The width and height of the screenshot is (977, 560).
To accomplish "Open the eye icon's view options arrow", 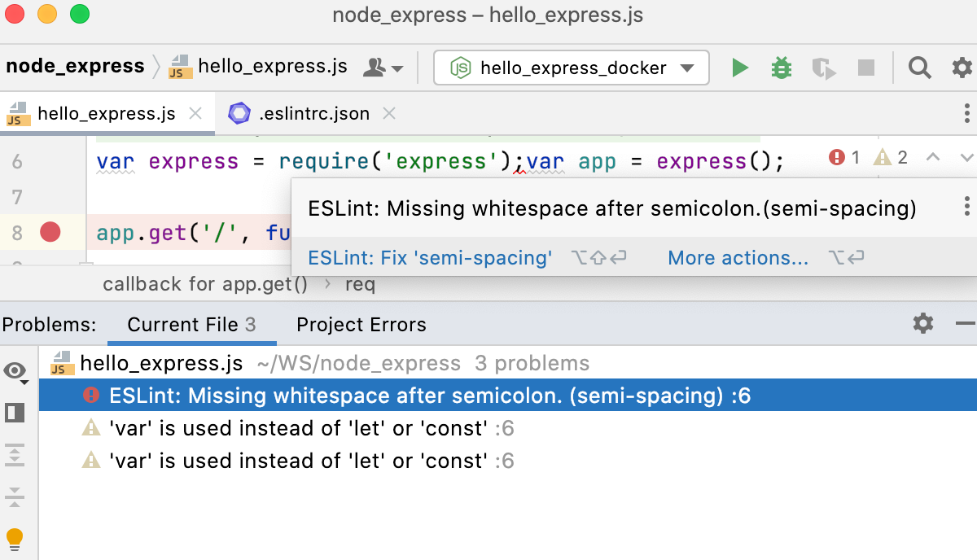I will click(24, 383).
